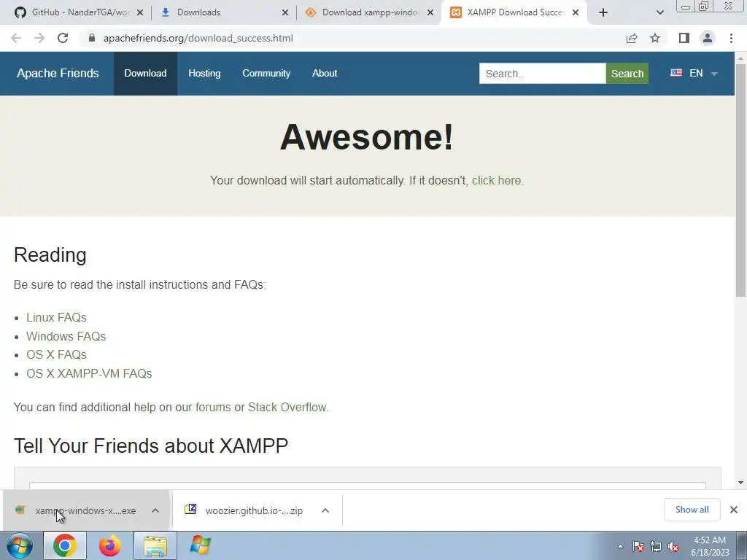
Task: Visit the Stack Overflow link
Action: tap(287, 408)
